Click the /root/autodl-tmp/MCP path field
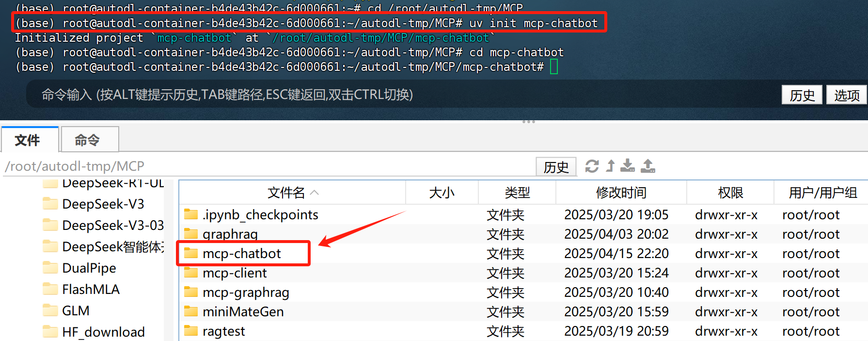 click(269, 166)
